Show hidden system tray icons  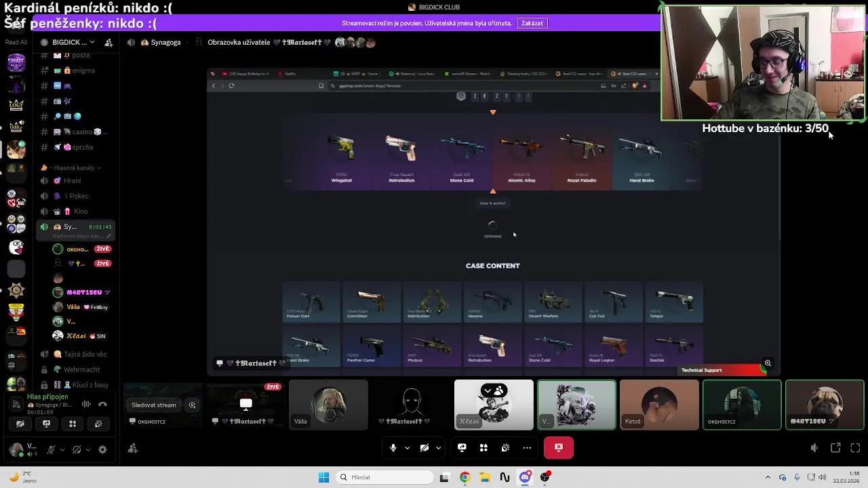click(x=768, y=477)
